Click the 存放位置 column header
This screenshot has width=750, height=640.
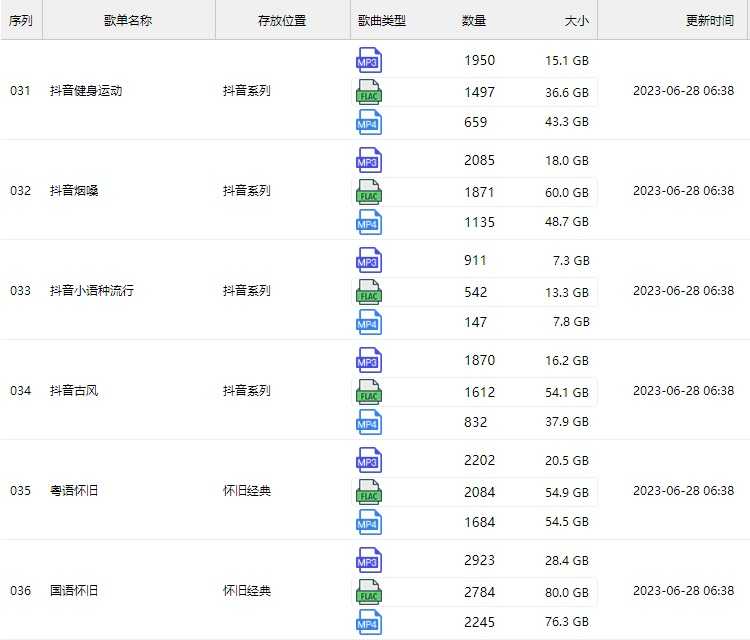pyautogui.click(x=282, y=21)
